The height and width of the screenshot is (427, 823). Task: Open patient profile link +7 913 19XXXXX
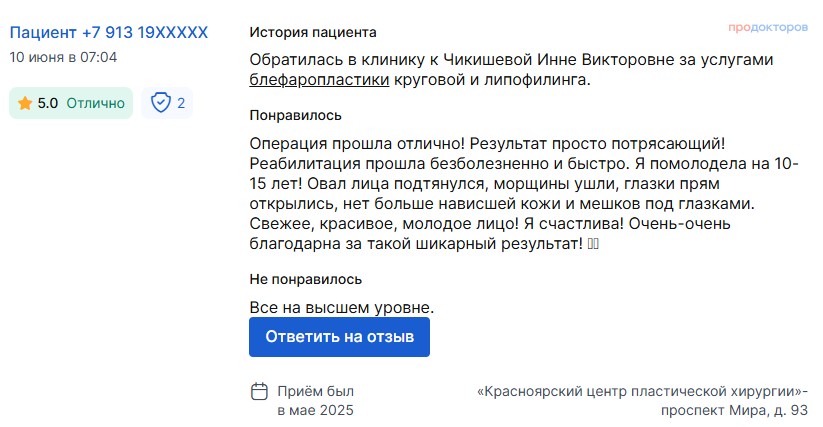109,33
